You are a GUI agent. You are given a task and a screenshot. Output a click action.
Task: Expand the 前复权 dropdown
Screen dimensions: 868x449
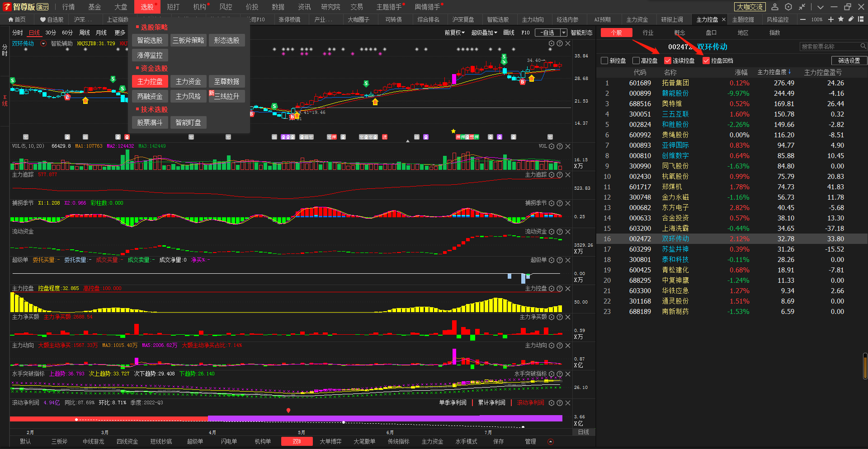[454, 33]
